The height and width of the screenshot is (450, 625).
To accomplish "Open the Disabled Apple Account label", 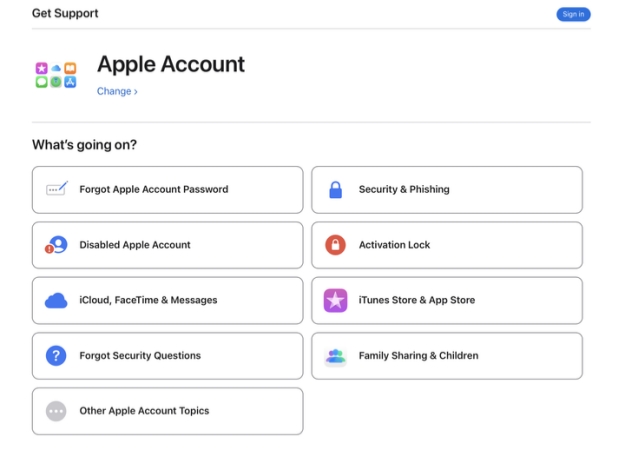I will (x=135, y=245).
